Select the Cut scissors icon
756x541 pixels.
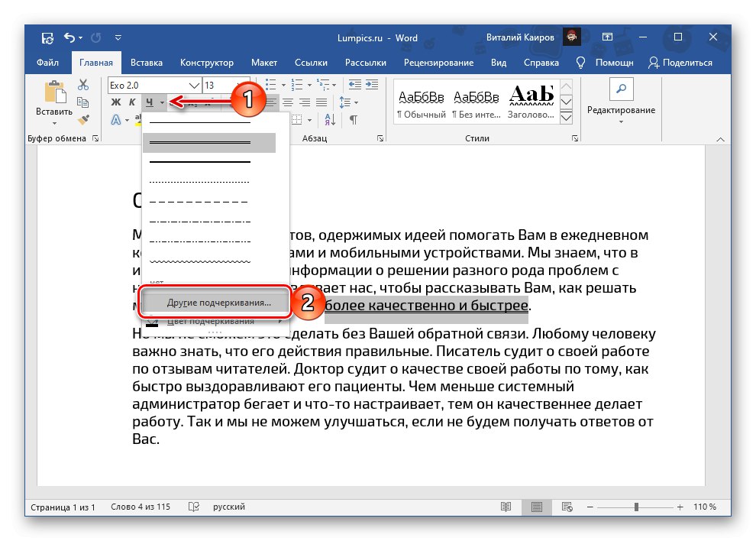84,83
